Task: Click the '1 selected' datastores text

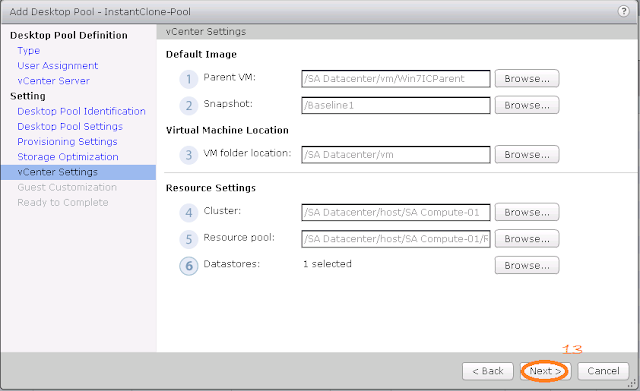Action: [x=327, y=264]
